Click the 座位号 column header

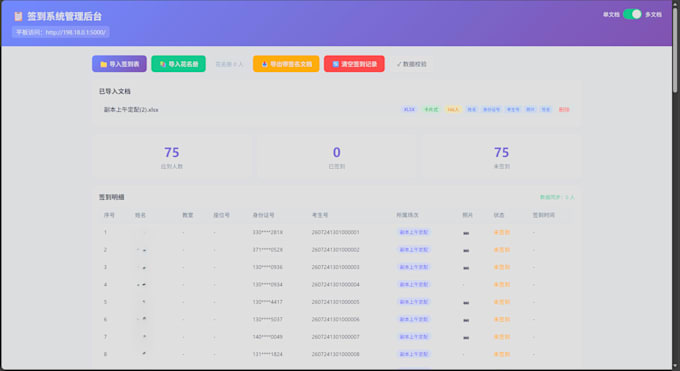221,215
